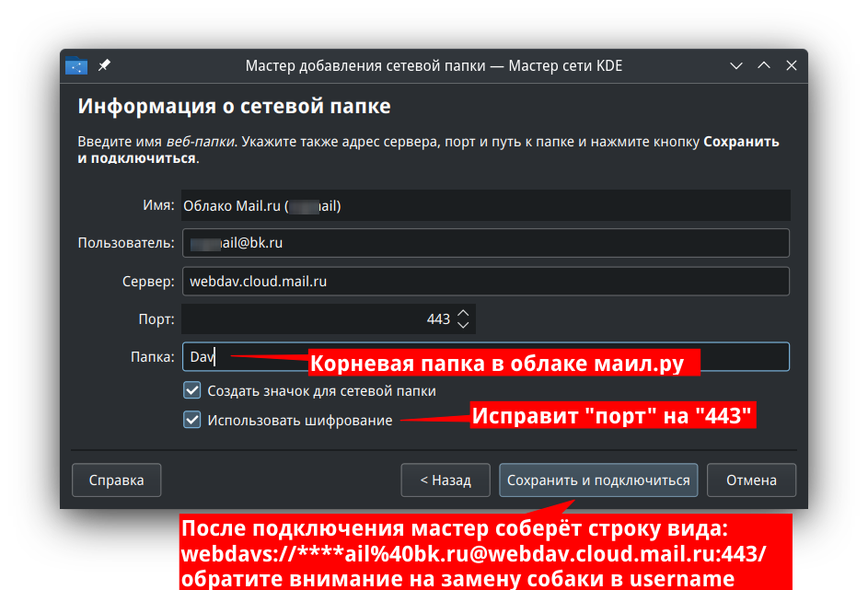Decrease the port value with down arrow
Screen dimensions: 868x590
click(463, 325)
